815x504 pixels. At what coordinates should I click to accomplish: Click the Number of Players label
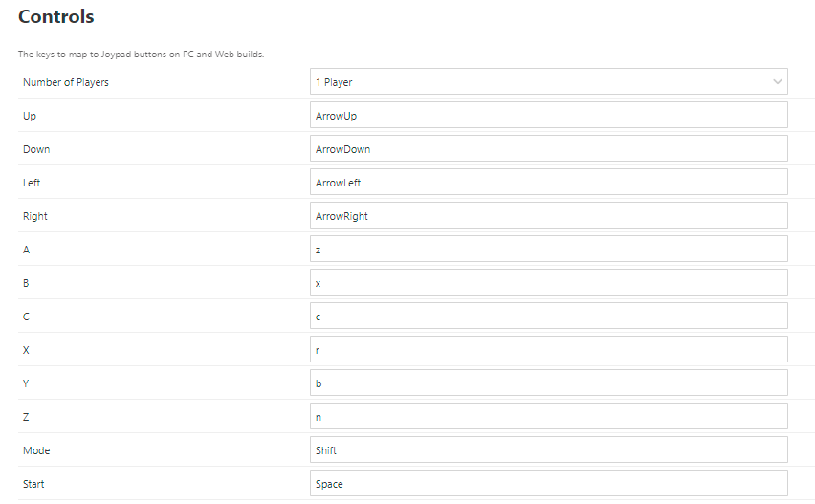click(66, 82)
